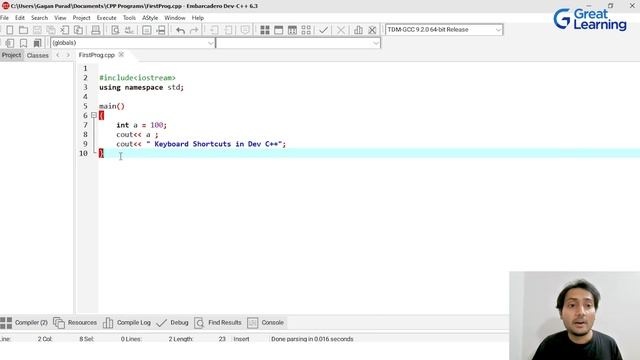
Task: Click the Close file toolbar icon
Action: (64, 30)
